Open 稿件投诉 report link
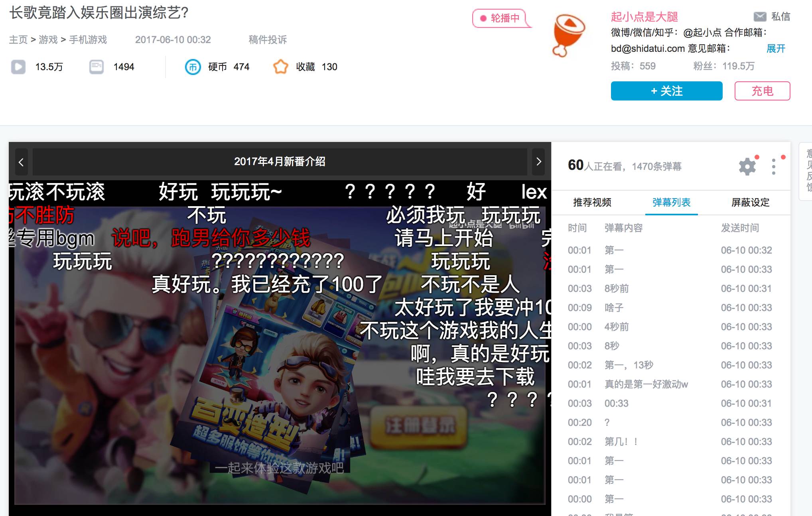 click(268, 40)
